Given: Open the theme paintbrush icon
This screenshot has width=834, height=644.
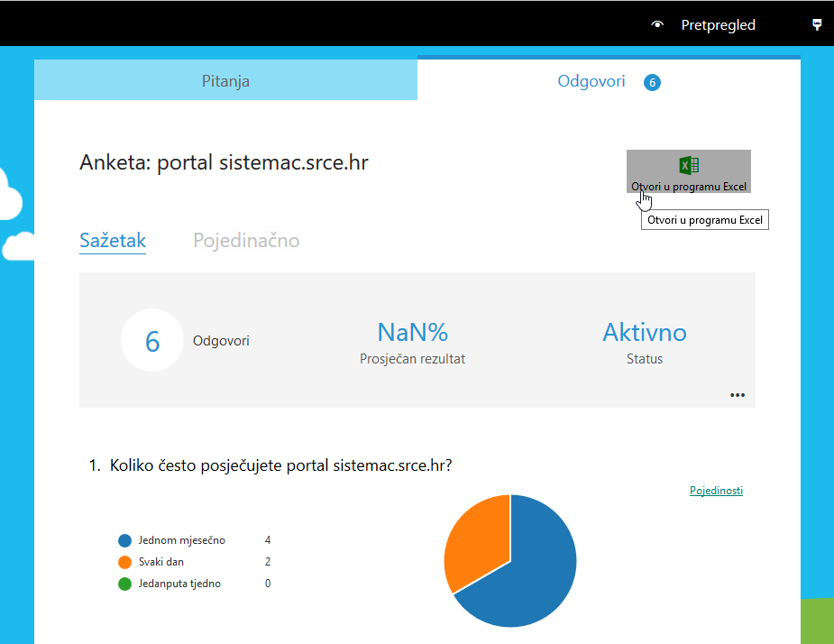Looking at the screenshot, I should click(x=817, y=24).
